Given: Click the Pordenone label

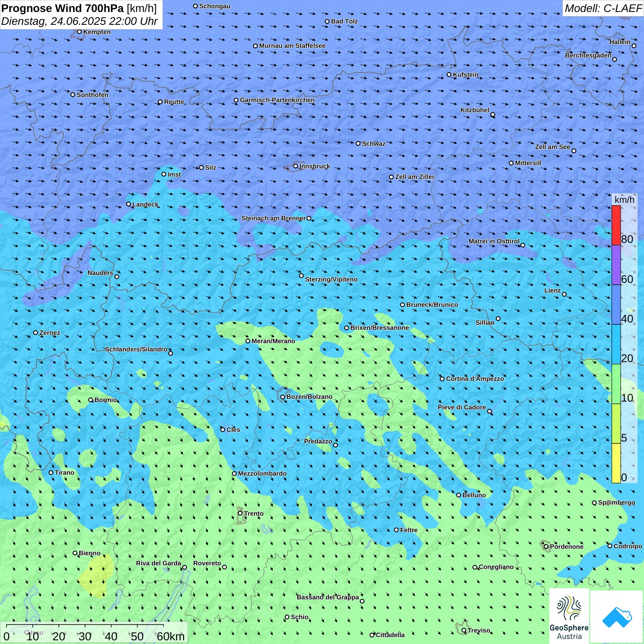Looking at the screenshot, I should 567,546.
